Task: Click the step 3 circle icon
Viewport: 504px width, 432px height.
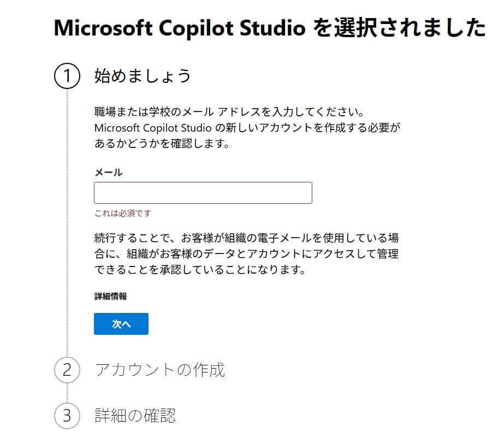Action: [67, 416]
